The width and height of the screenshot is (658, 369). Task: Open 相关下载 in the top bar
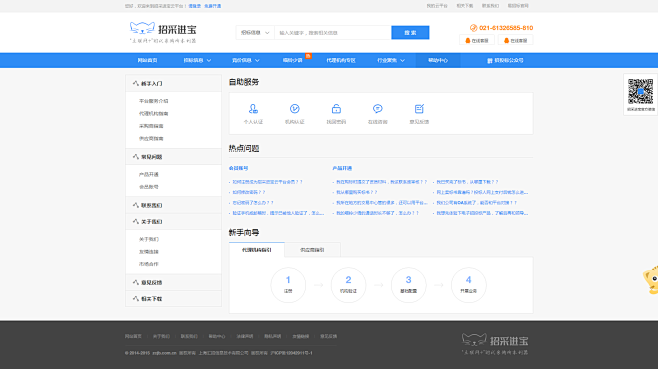click(x=465, y=6)
